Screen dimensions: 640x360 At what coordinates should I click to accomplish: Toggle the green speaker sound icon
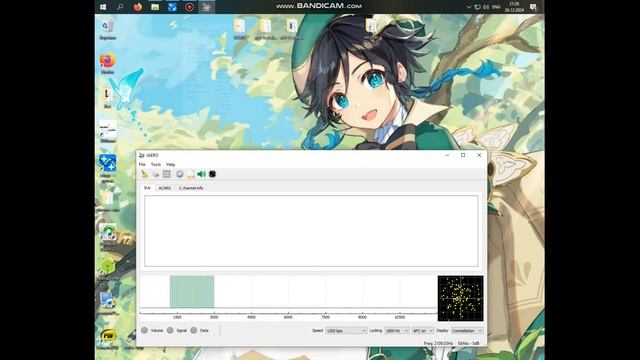tap(201, 174)
